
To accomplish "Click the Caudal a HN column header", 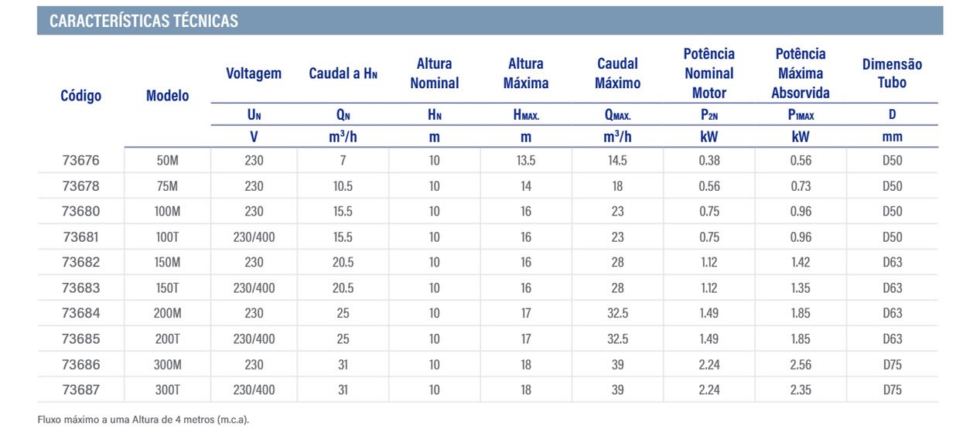I will pos(343,73).
